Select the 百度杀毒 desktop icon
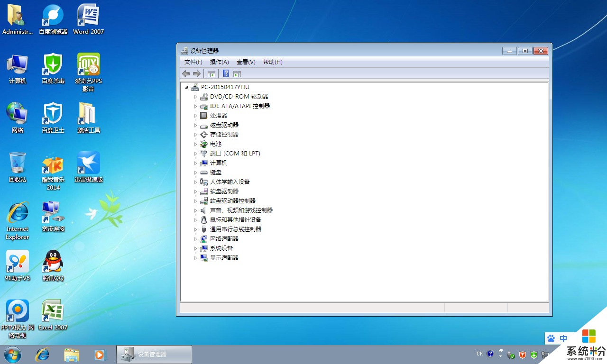This screenshot has height=364, width=607. point(53,65)
